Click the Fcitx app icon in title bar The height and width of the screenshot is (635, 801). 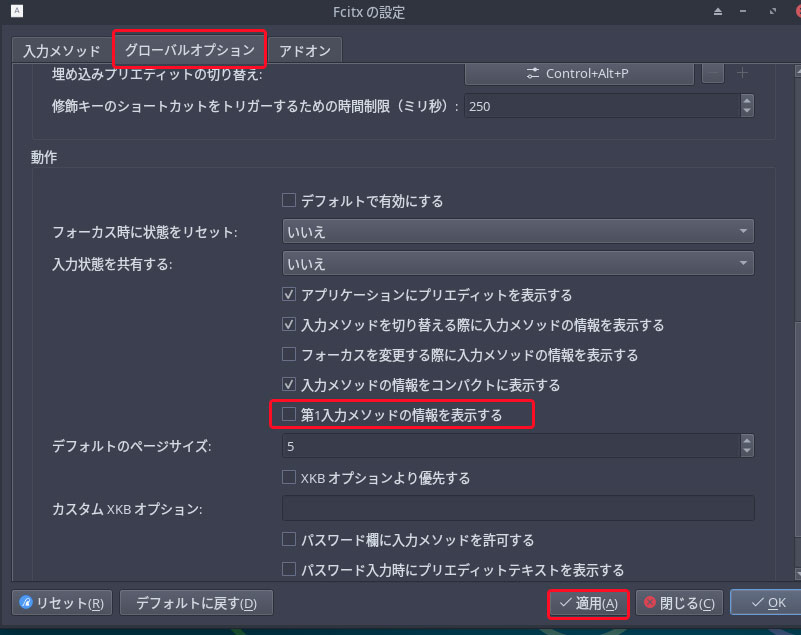(17, 11)
